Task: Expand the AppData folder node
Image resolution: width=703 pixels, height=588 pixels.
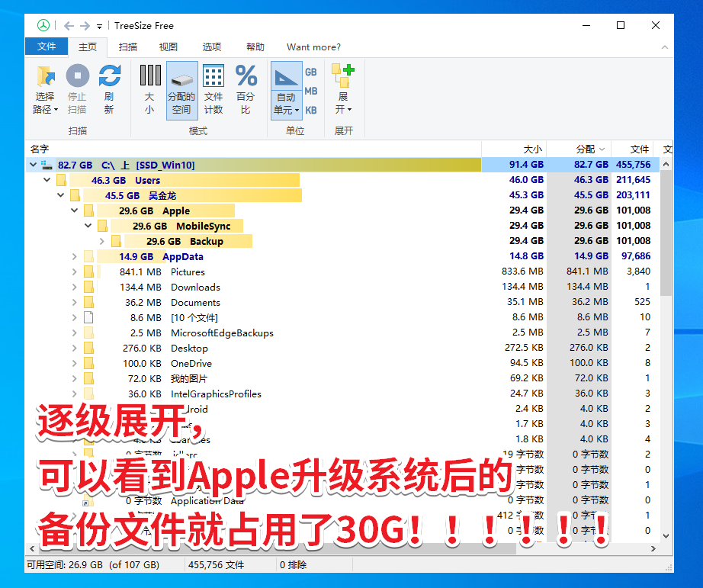Action: click(x=75, y=256)
